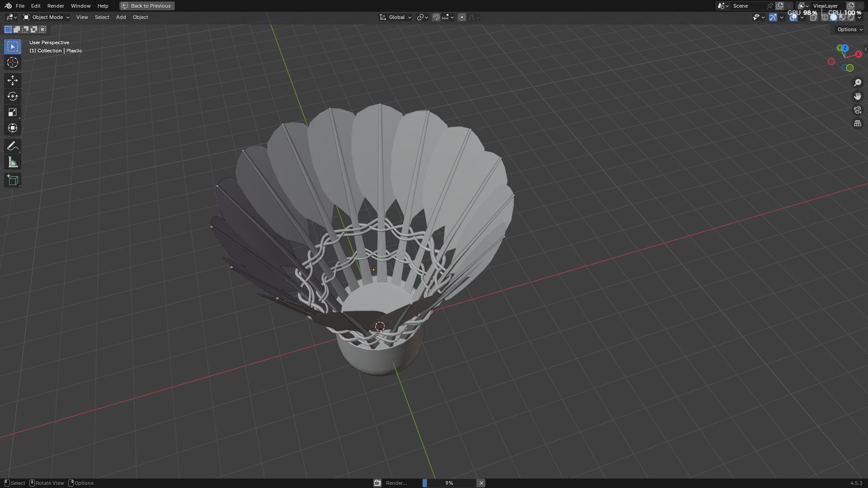The width and height of the screenshot is (868, 488).
Task: Click the Back to Previous button
Action: coord(147,6)
